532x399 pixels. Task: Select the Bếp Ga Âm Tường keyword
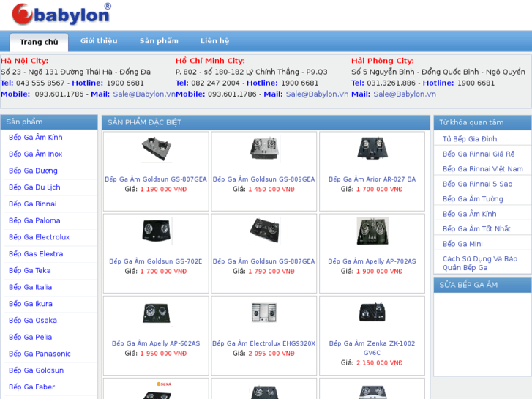(x=473, y=199)
